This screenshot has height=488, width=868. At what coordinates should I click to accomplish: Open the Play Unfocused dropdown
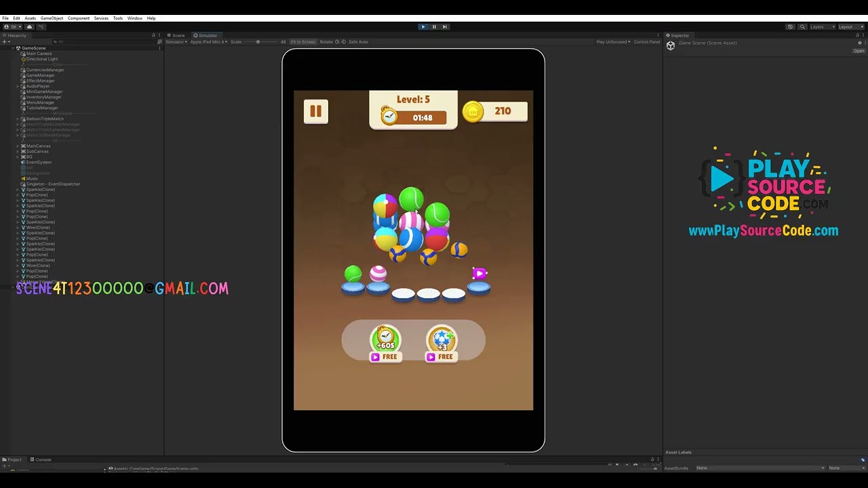(613, 42)
